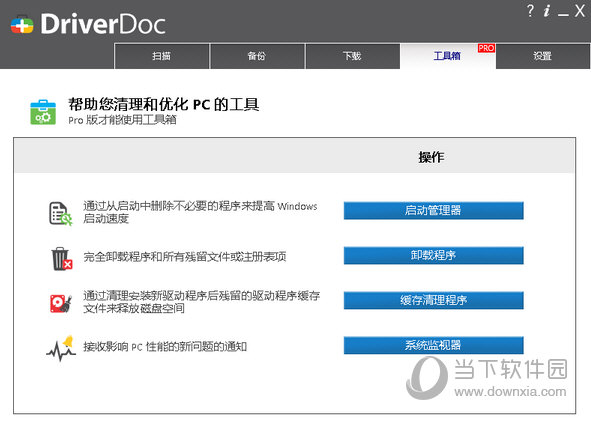Image resolution: width=591 pixels, height=421 pixels.
Task: Click the 帮助您清理和优化 PC 的工具 heading
Action: (164, 104)
